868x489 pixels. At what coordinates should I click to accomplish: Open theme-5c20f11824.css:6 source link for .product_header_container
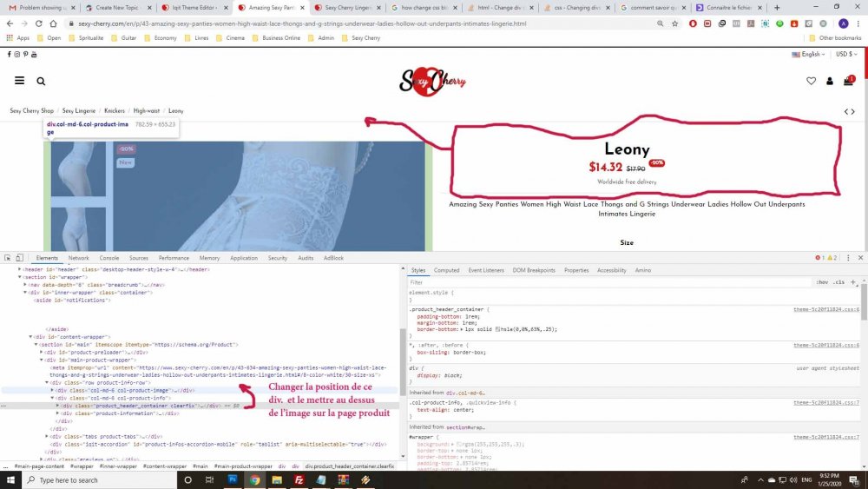826,309
